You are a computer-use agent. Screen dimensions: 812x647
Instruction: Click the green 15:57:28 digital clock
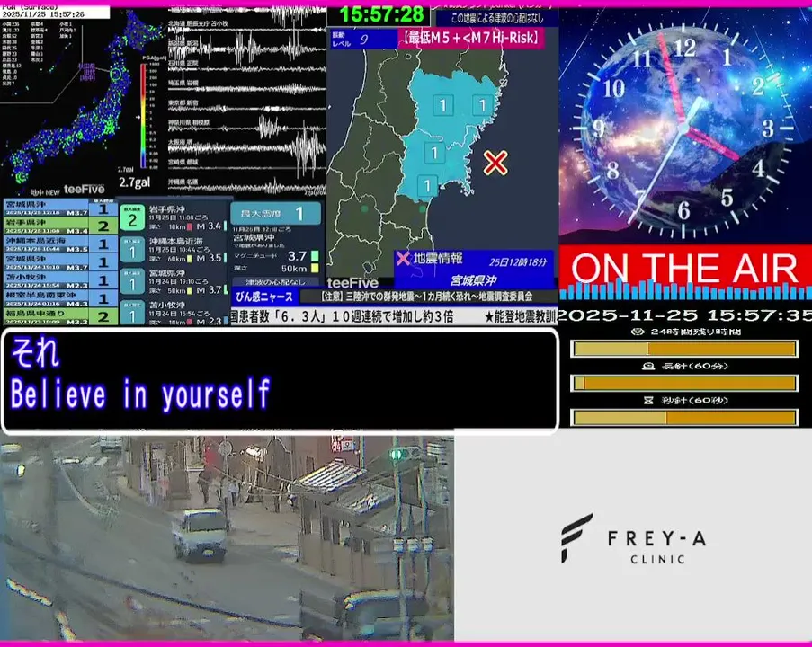(381, 14)
